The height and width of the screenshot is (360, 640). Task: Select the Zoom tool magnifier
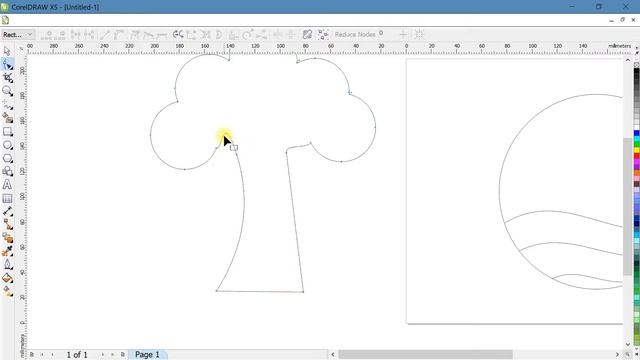[x=7, y=91]
